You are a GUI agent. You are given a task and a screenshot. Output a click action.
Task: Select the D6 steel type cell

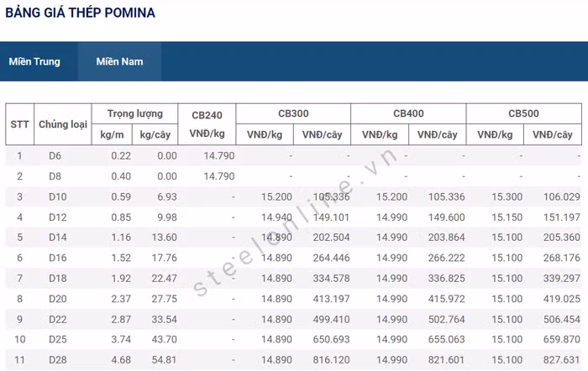pos(55,156)
